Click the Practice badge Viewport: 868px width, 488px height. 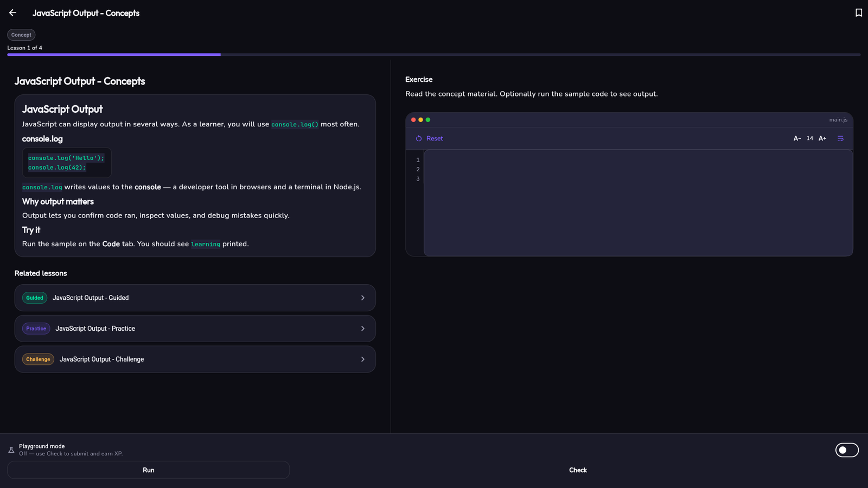coord(36,329)
